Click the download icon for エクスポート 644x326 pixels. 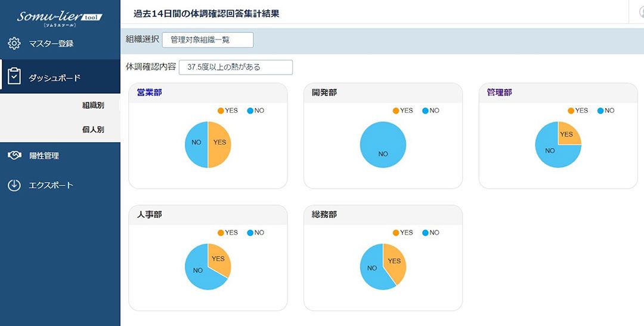(14, 186)
